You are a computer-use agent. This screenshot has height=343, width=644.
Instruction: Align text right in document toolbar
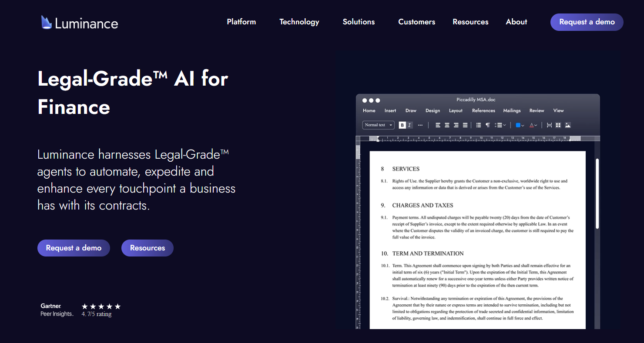(x=456, y=125)
